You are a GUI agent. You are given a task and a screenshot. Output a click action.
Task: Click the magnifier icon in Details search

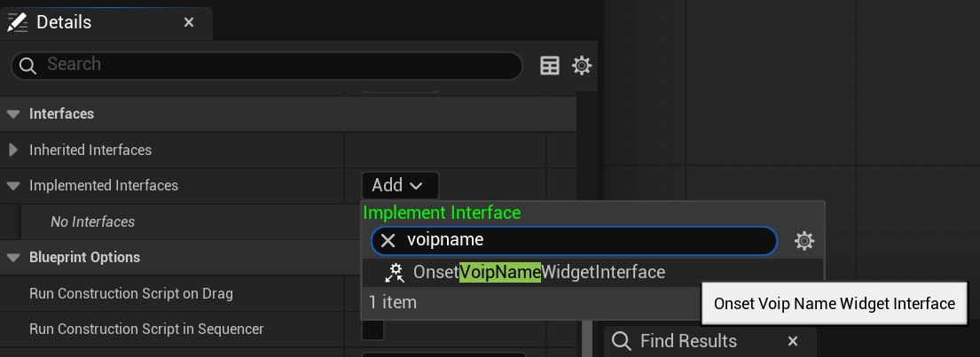(27, 65)
